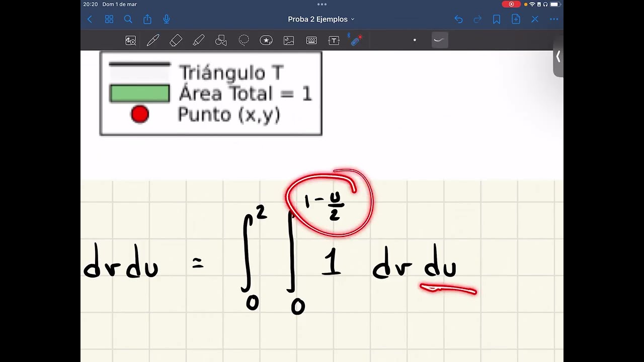This screenshot has height=362, width=644.
Task: Select the Eraser tool
Action: coord(176,41)
